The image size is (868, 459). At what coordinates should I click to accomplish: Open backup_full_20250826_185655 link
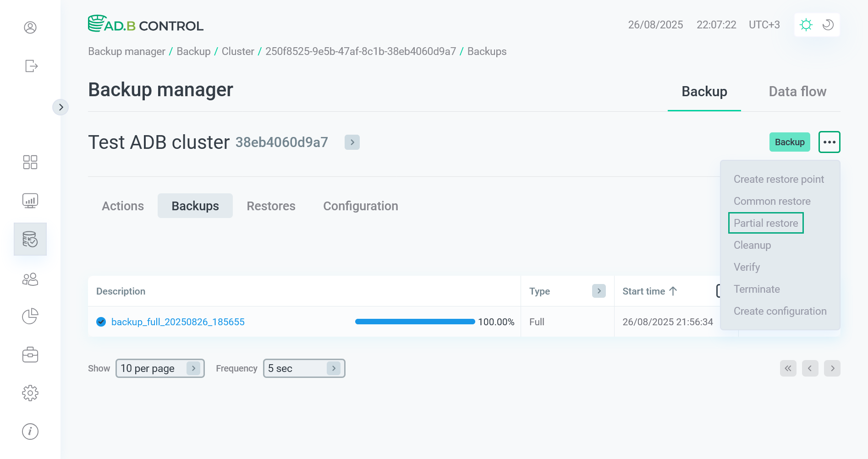click(x=178, y=322)
